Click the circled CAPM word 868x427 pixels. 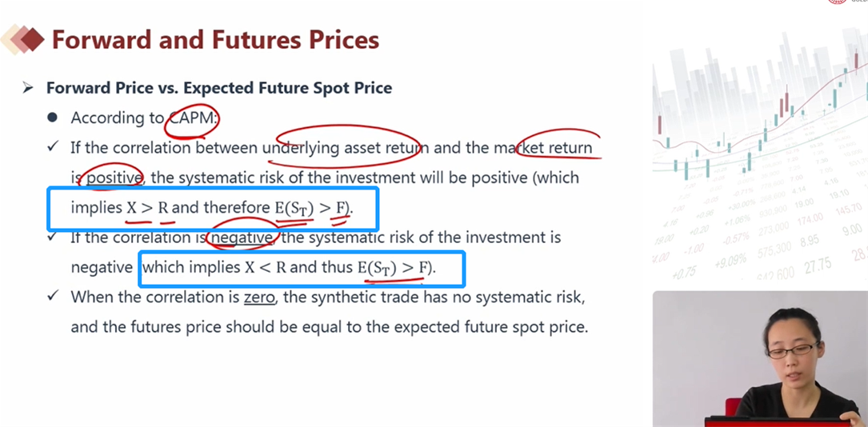click(x=194, y=118)
